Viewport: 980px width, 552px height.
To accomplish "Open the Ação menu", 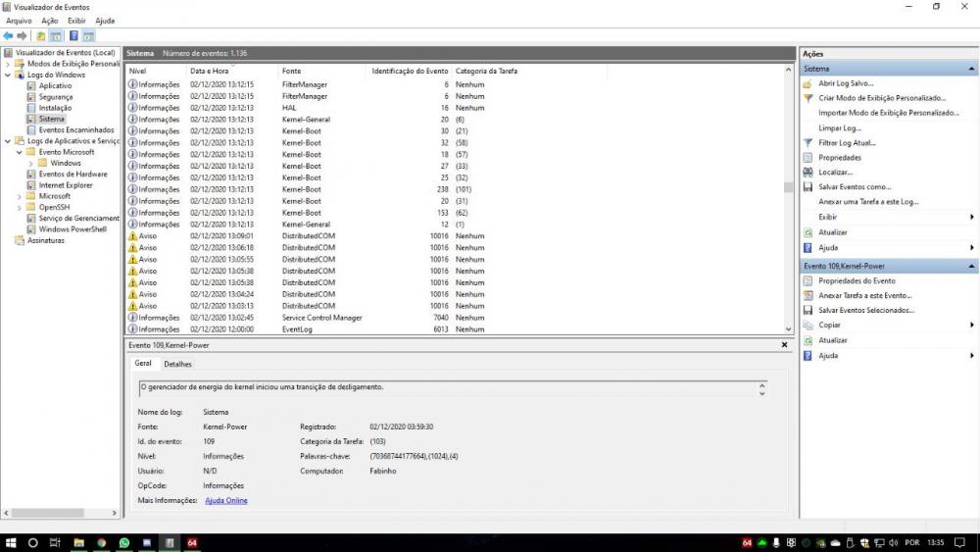I will (x=49, y=21).
